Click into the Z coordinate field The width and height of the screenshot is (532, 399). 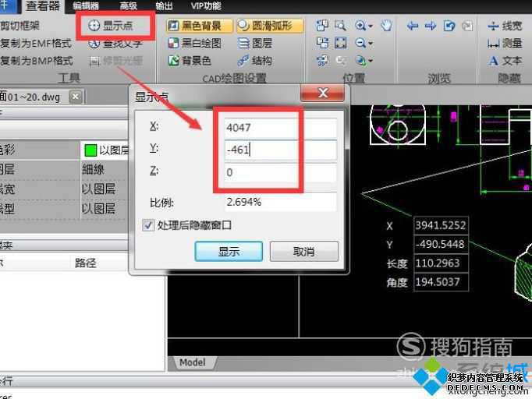(x=280, y=172)
